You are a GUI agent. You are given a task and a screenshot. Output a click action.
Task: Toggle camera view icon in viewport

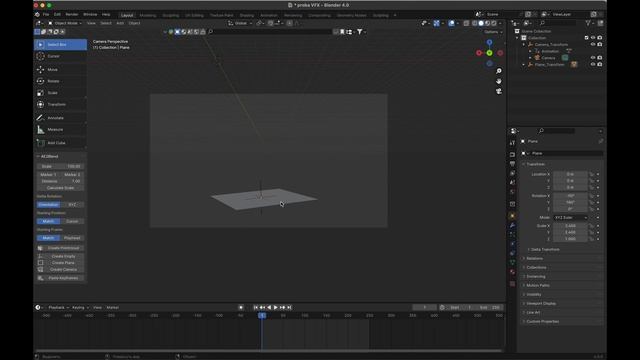[499, 91]
